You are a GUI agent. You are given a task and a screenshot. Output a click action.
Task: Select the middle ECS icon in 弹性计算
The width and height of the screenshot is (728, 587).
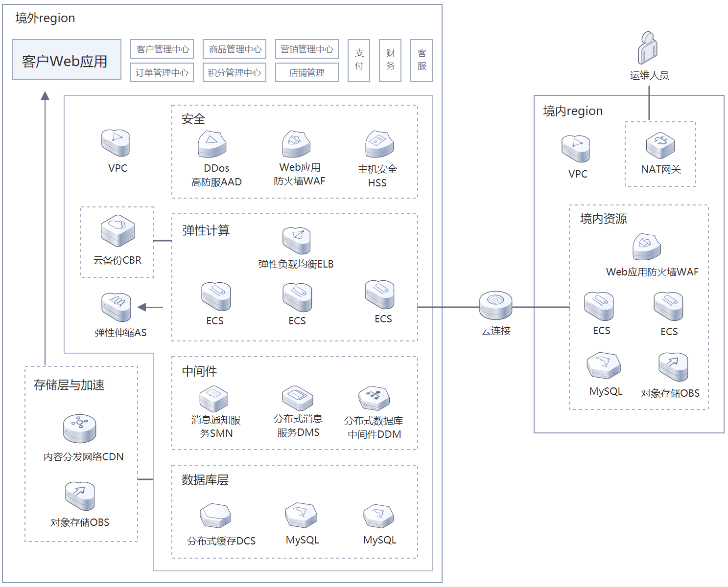click(297, 297)
